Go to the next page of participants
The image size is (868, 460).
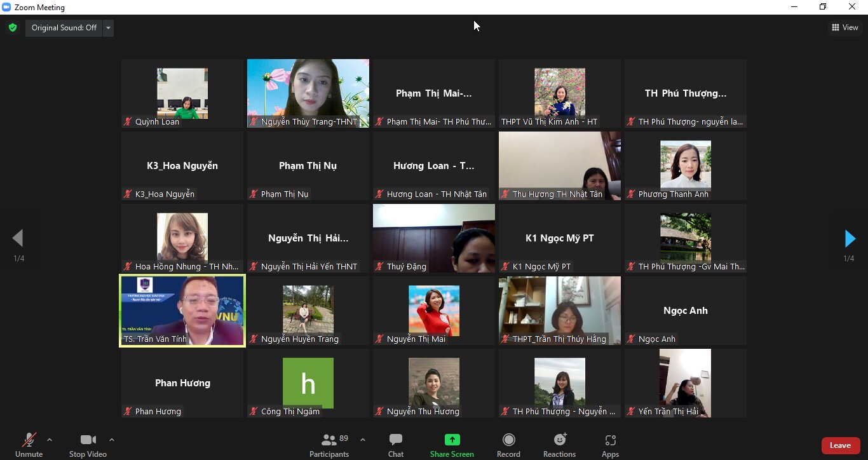coord(850,239)
